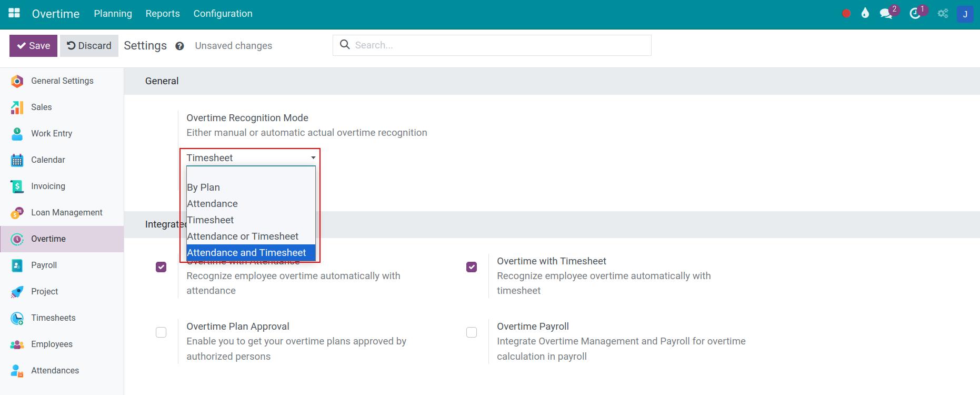
Task: Enable the Overtime Plan Approval checkbox
Action: click(x=161, y=332)
